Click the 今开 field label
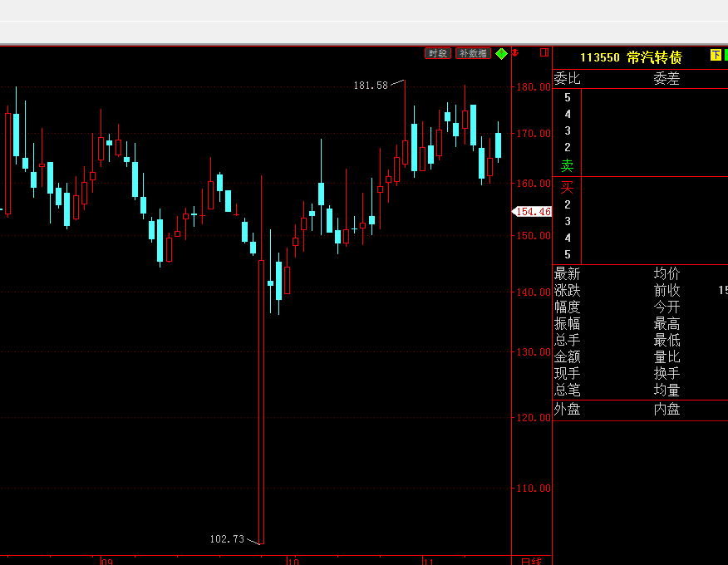This screenshot has width=728, height=565. tap(667, 307)
